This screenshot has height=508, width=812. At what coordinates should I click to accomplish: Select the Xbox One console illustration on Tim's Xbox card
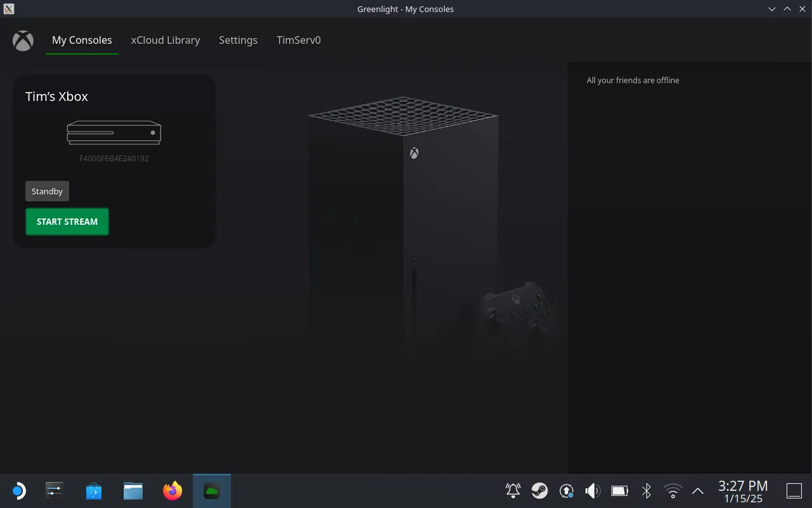[x=114, y=133]
